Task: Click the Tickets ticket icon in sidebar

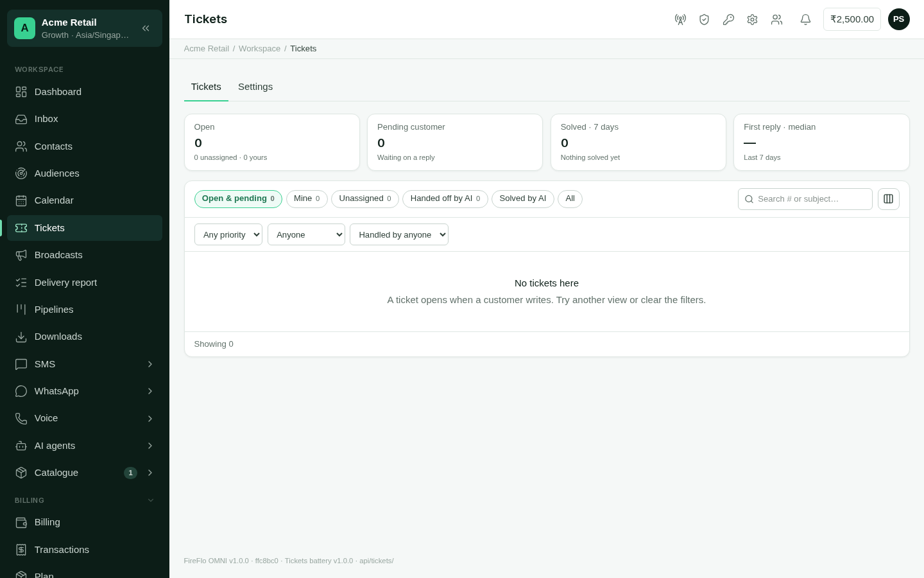Action: (x=21, y=228)
